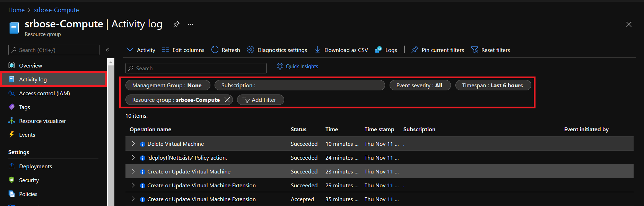Click Reset filters funnel icon
This screenshot has height=206, width=644.
tap(475, 50)
